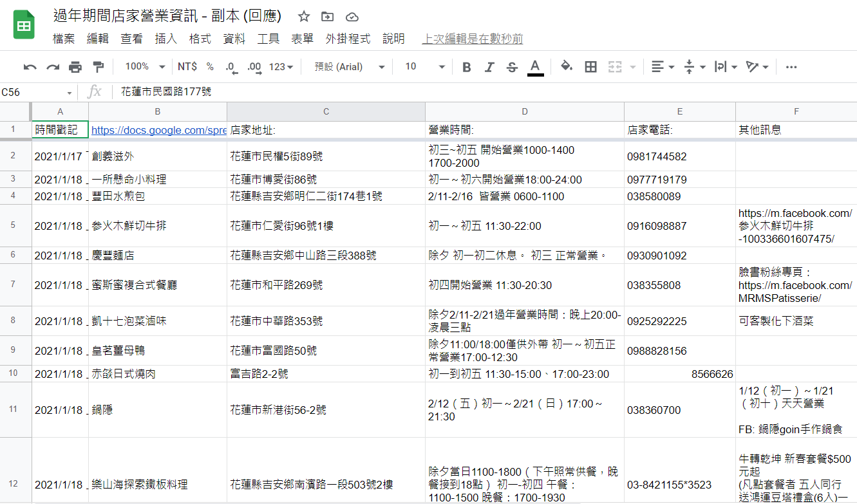This screenshot has height=504, width=857.
Task: Open text rotation options
Action: coord(757,67)
